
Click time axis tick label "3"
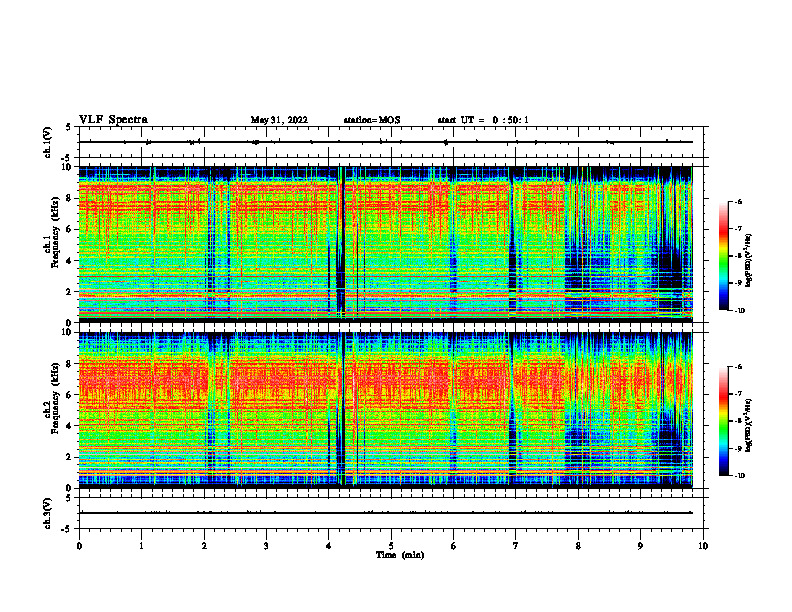(x=266, y=546)
